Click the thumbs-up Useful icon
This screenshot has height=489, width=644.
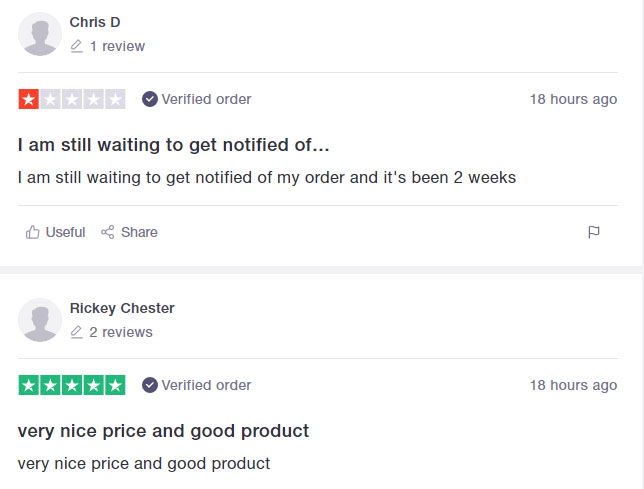[32, 232]
